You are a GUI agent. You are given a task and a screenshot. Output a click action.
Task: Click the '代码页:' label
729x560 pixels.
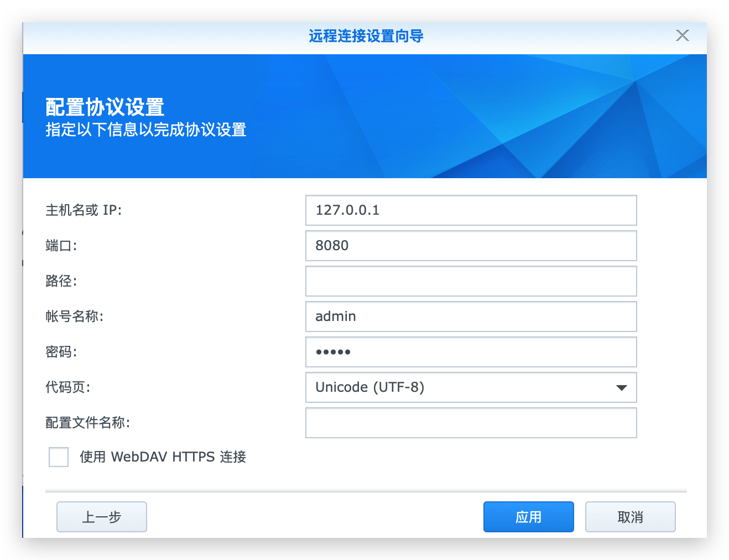(67, 387)
